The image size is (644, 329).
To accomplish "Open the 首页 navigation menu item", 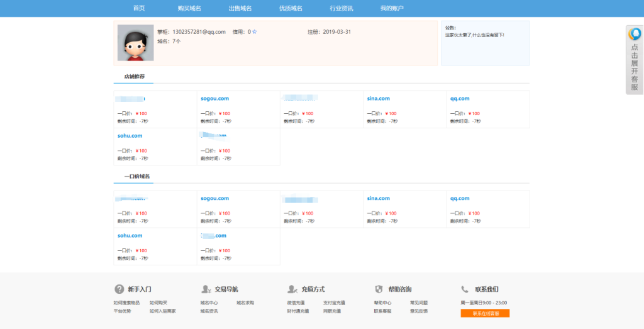I will point(139,8).
